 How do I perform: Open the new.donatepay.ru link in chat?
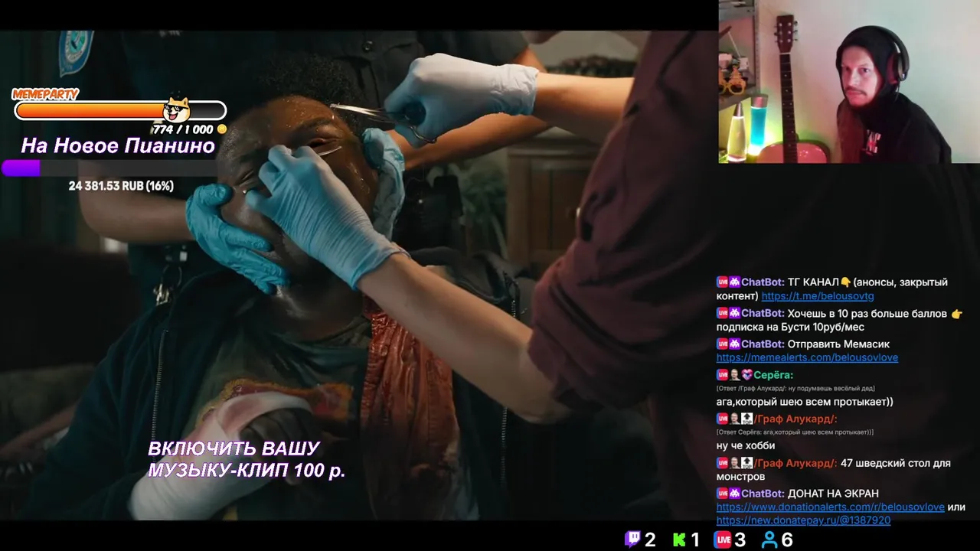(803, 520)
